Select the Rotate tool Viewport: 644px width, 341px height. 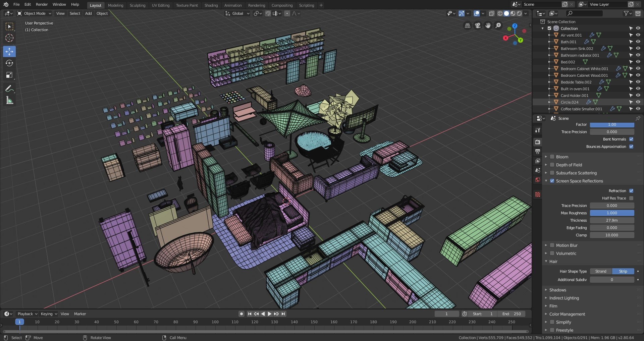[9, 63]
